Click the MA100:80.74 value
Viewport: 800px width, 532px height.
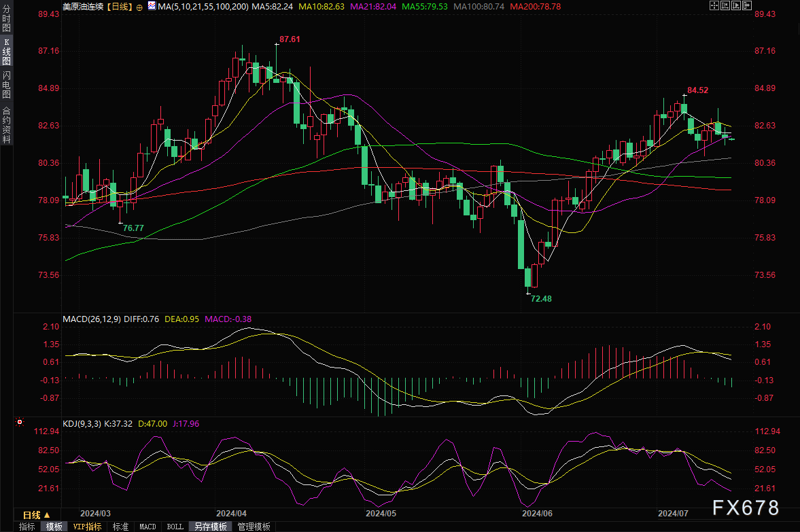tap(479, 7)
